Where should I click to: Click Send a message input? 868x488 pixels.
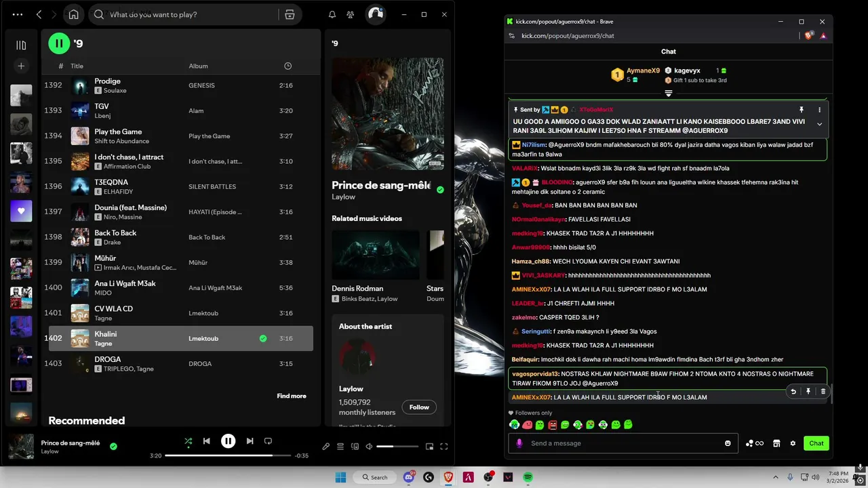tap(623, 443)
